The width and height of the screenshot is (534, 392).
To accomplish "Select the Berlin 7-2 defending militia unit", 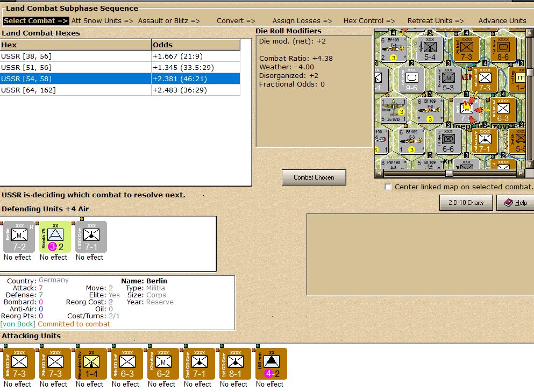I will (19, 237).
